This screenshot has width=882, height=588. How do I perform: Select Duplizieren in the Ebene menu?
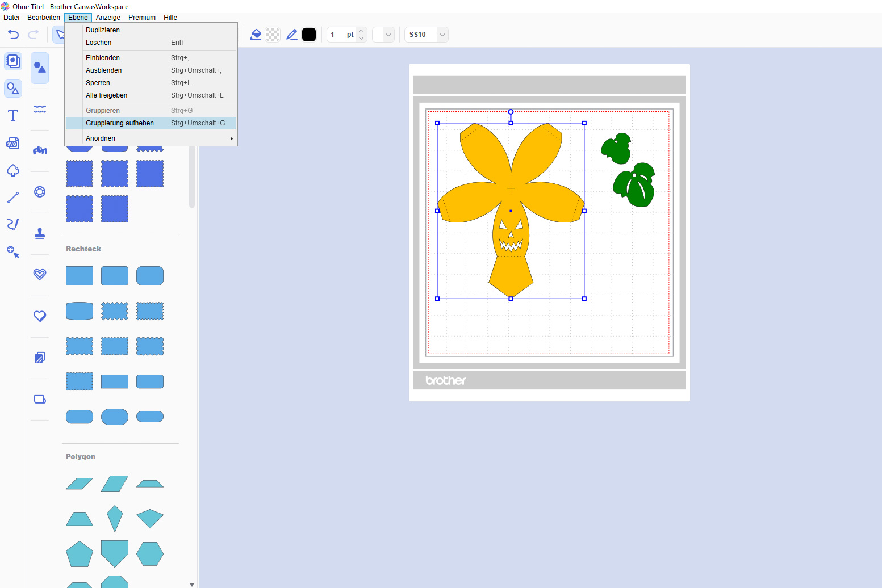pyautogui.click(x=103, y=30)
